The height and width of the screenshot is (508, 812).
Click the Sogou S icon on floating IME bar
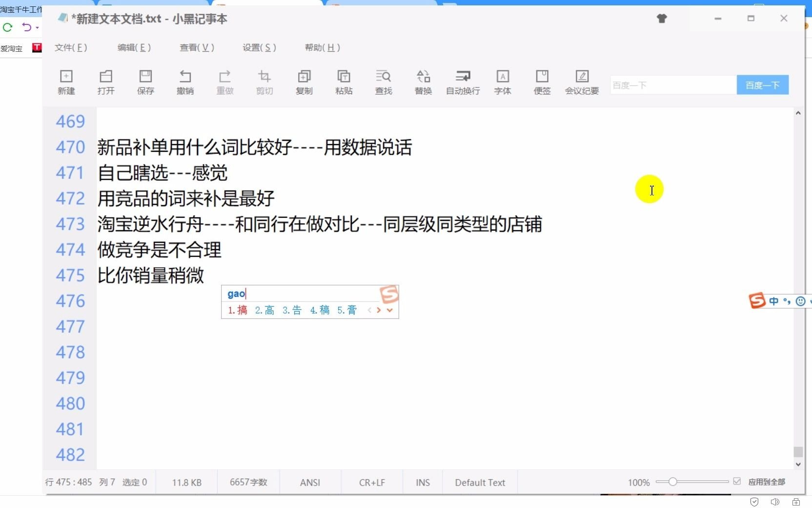(757, 300)
